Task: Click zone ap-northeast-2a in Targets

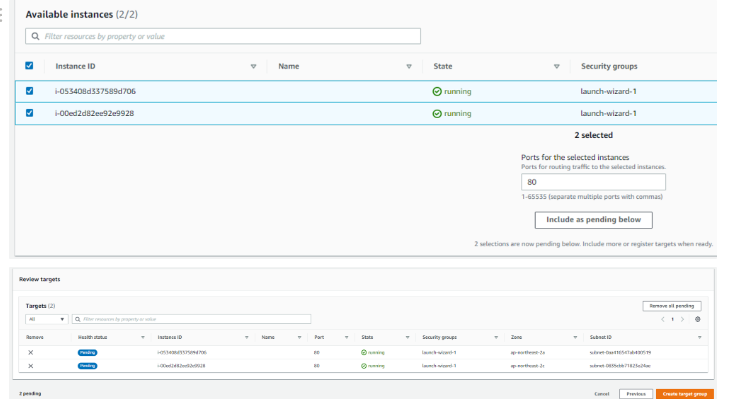Action: tap(528, 353)
